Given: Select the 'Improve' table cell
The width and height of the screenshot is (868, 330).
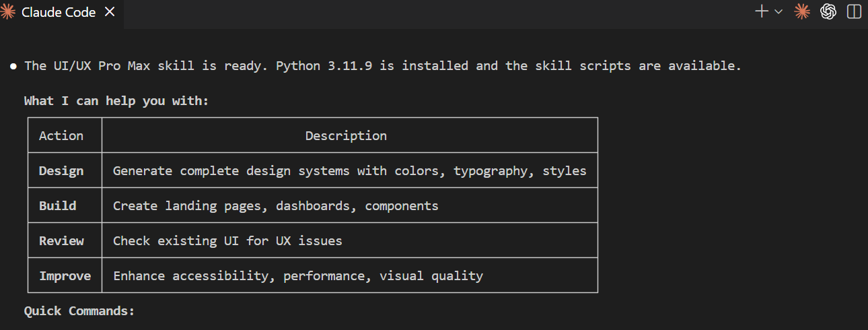Looking at the screenshot, I should click(65, 275).
